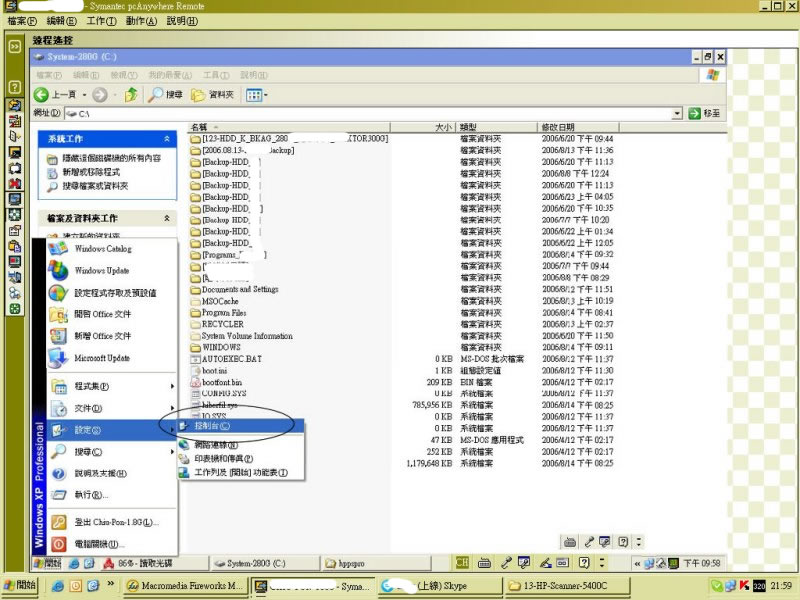The width and height of the screenshot is (800, 600).
Task: Click the local 開始 Start button
Action: [20, 585]
